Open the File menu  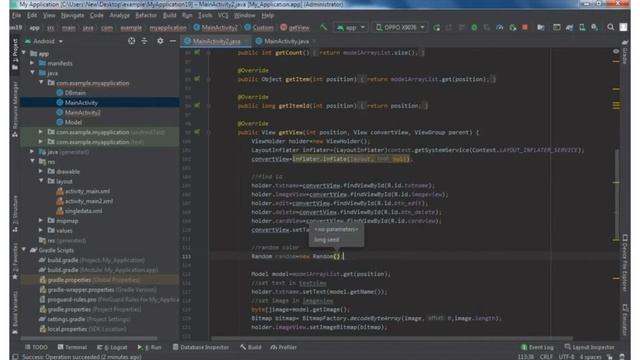[x=16, y=16]
